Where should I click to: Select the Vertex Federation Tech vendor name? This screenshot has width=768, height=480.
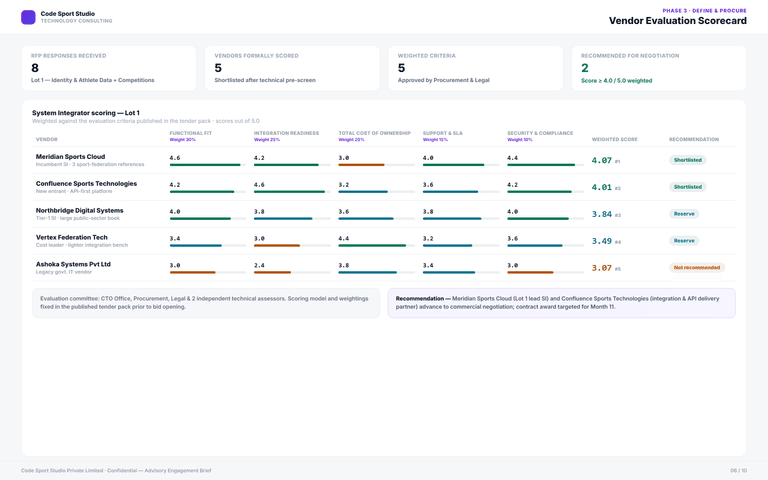[x=72, y=238]
